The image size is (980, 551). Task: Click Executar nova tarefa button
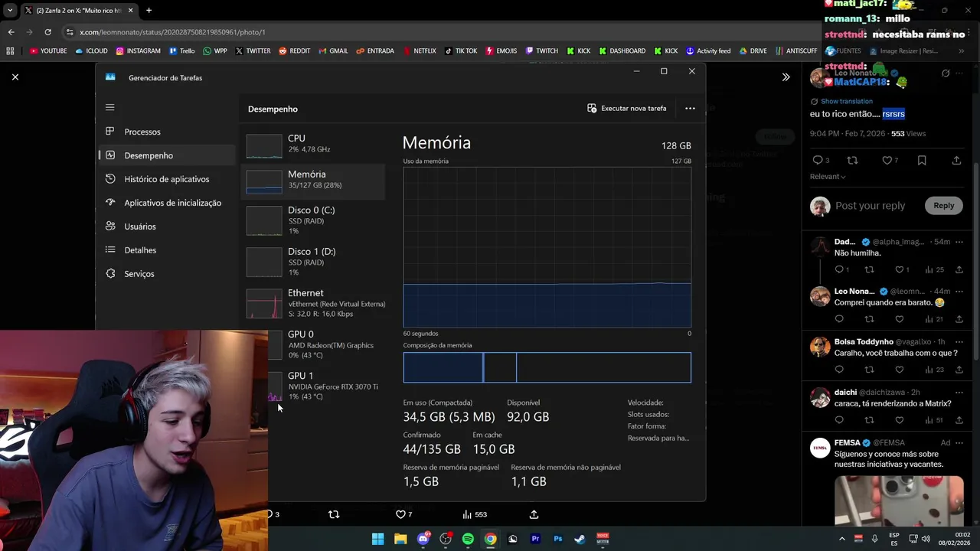[x=627, y=109]
